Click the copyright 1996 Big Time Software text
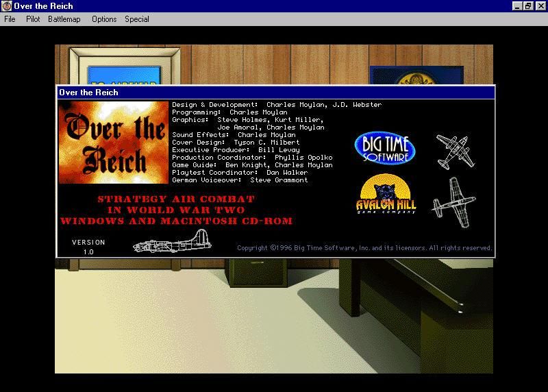Screen dimensions: 548x392 coord(364,248)
